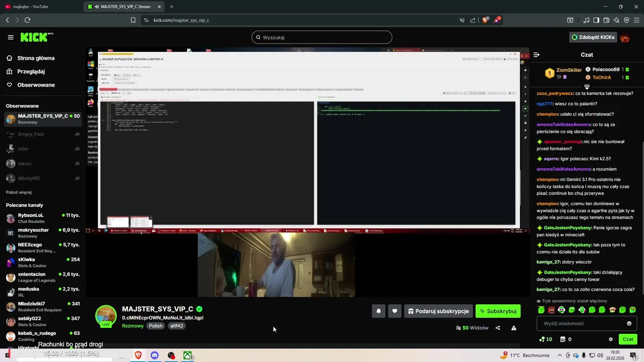The height and width of the screenshot is (362, 644).
Task: Open the hamburger sidebar menu
Action: pos(11,37)
